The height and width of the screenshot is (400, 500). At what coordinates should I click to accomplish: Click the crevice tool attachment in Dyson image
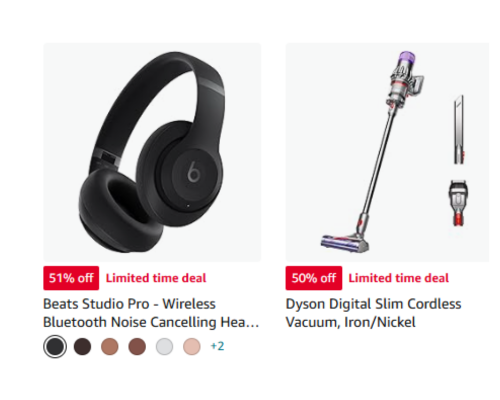click(459, 130)
